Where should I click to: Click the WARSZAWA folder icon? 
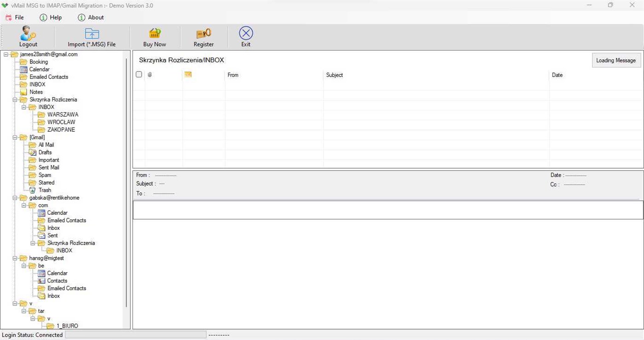point(41,115)
